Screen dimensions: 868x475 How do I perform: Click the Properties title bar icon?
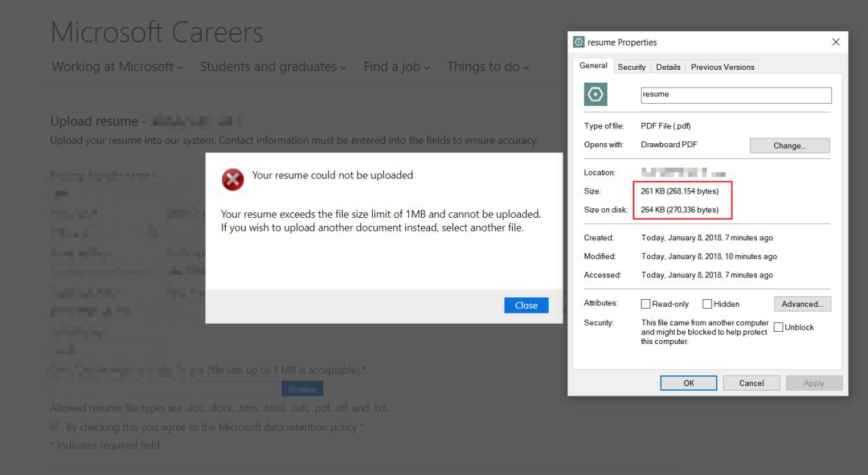(578, 42)
